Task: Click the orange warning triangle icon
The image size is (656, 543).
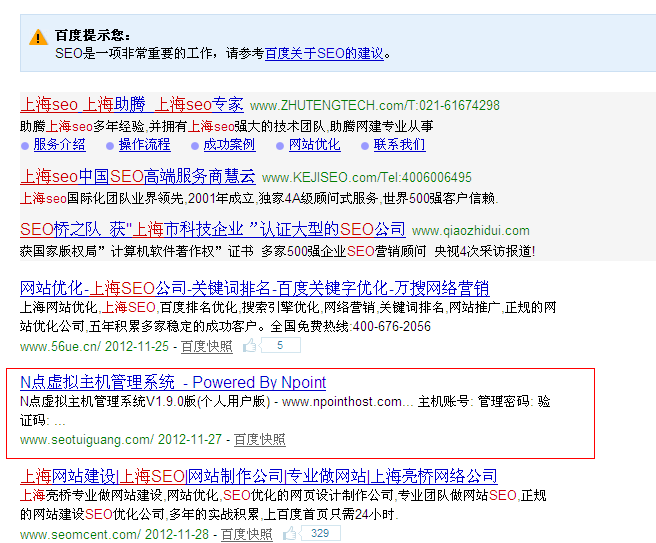Action: tap(39, 37)
